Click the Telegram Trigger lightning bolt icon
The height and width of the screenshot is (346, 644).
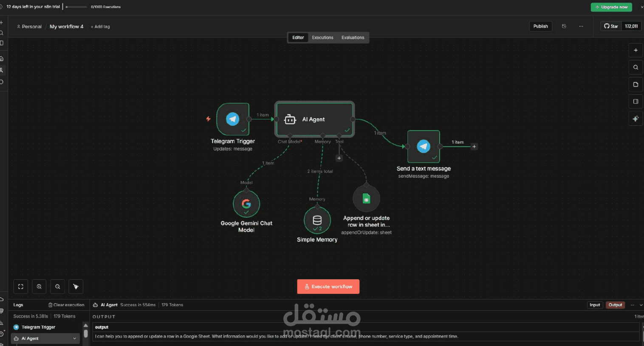click(208, 119)
